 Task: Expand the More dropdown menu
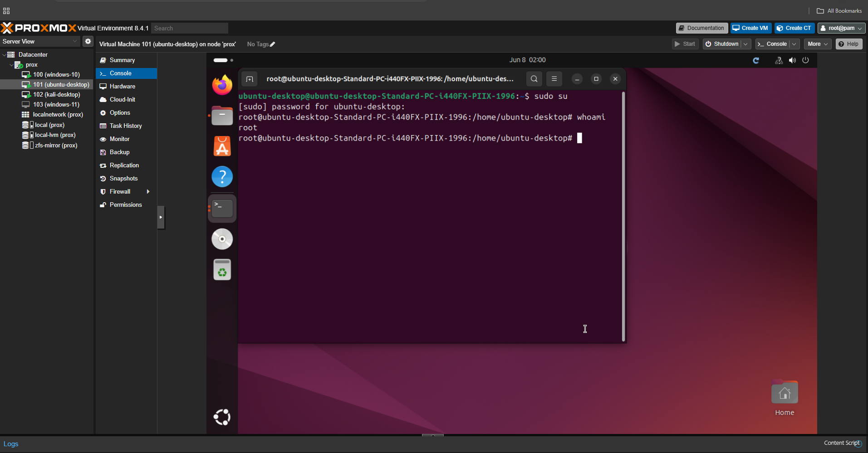pos(817,44)
